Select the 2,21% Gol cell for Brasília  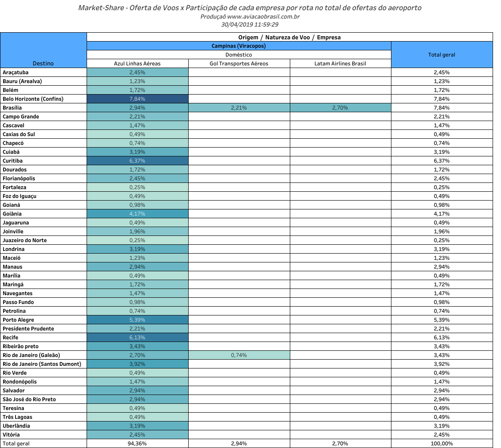239,107
